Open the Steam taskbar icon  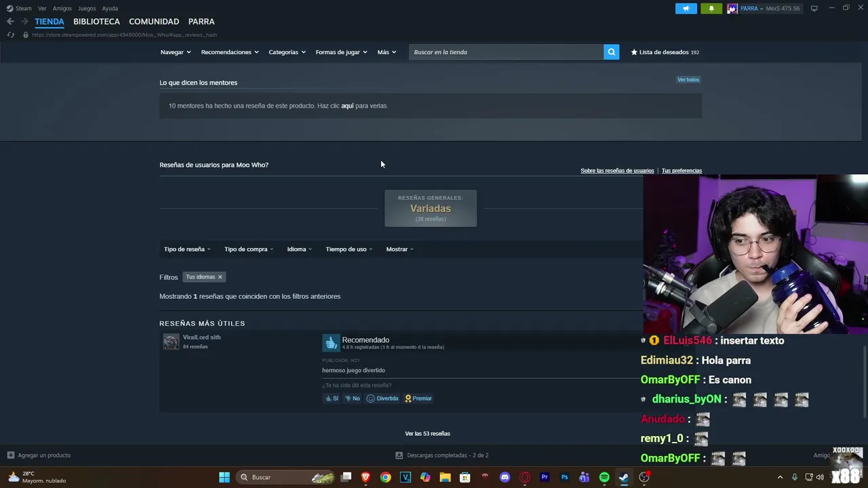click(x=624, y=477)
